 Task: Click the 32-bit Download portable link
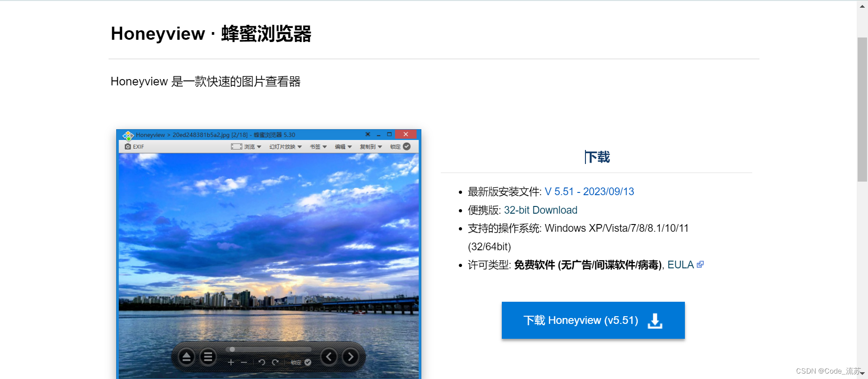tap(541, 210)
